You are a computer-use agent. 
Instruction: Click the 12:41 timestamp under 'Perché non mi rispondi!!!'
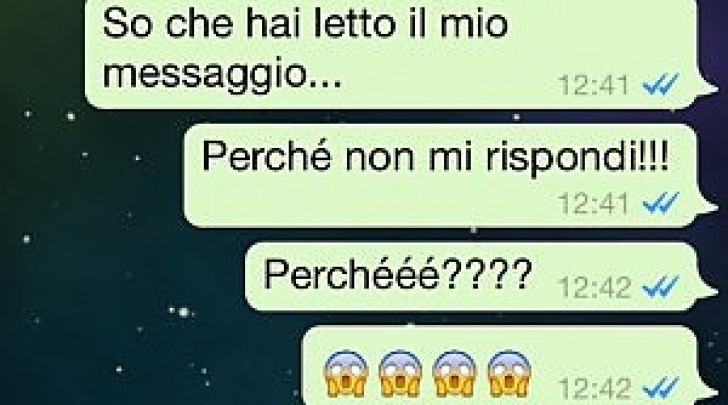point(593,203)
